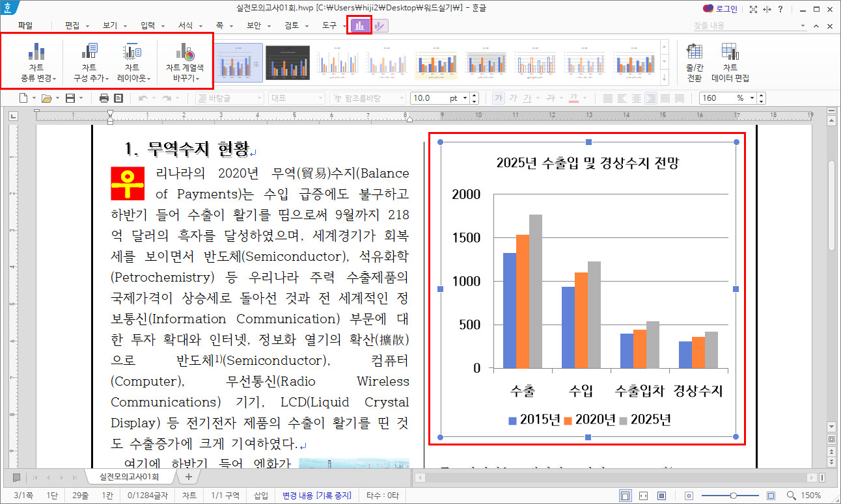This screenshot has width=841, height=504.
Task: Click the help question mark icon
Action: (x=780, y=9)
